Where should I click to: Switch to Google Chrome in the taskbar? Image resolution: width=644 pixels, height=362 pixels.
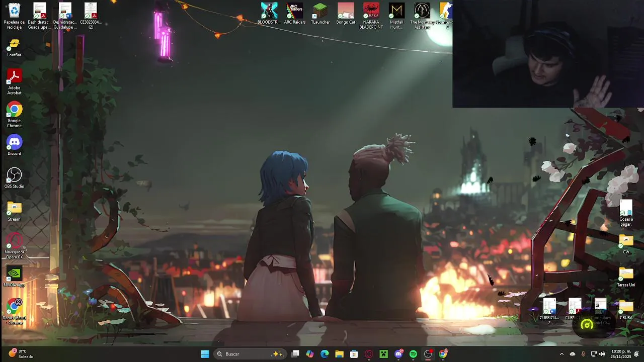[443, 354]
